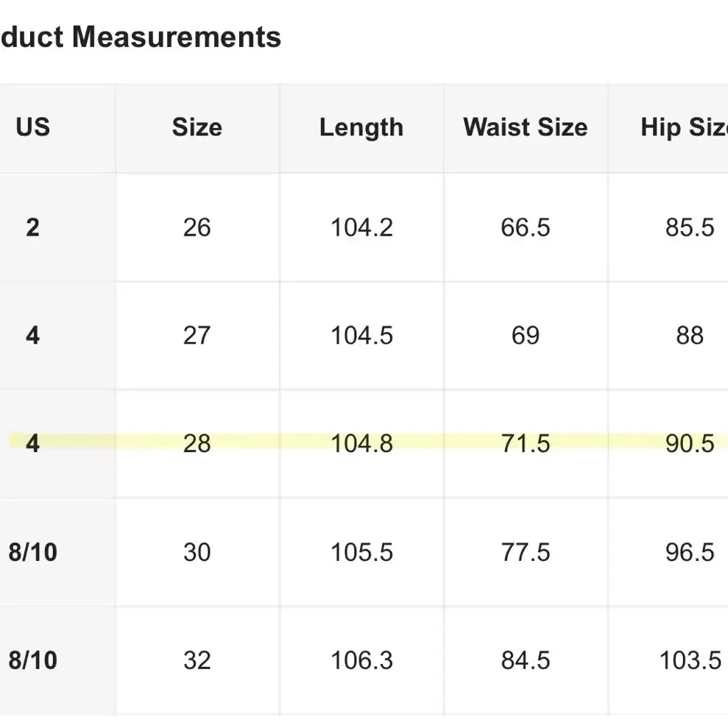Click size 26 cell

197,227
